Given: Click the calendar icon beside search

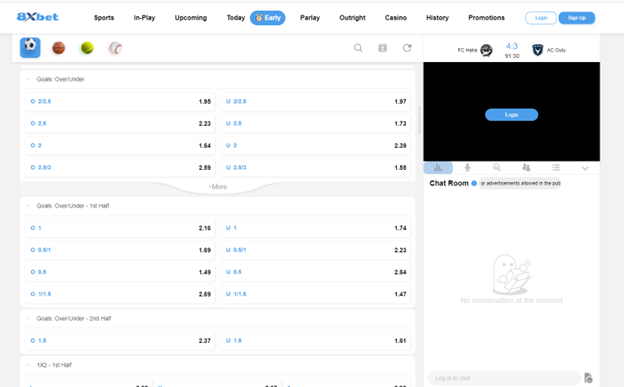Looking at the screenshot, I should (x=382, y=48).
